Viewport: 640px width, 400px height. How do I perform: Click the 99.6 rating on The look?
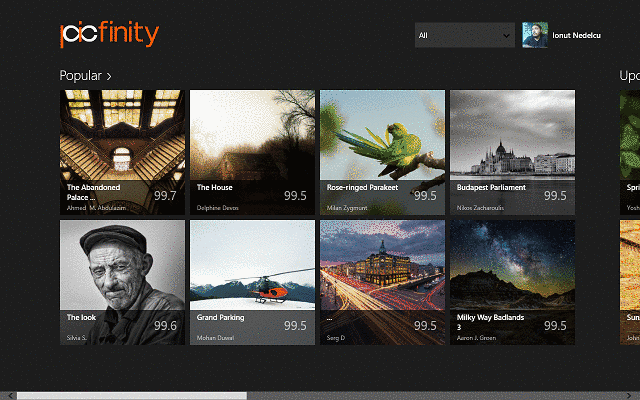pyautogui.click(x=165, y=326)
